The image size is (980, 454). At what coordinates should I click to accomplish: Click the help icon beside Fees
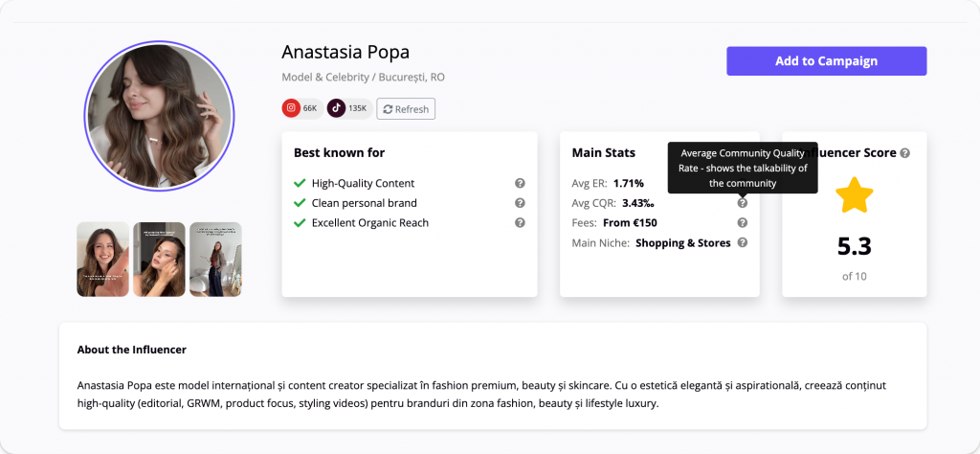(743, 223)
